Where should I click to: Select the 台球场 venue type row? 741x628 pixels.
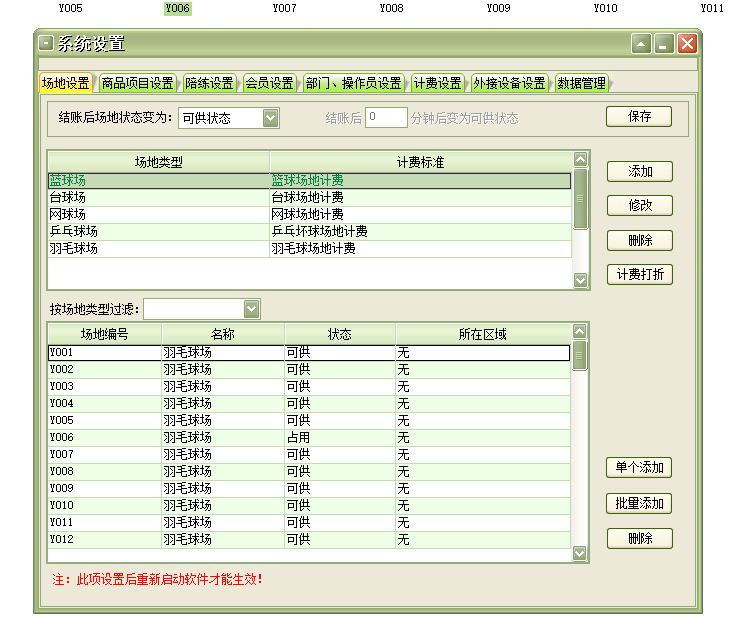pyautogui.click(x=310, y=198)
